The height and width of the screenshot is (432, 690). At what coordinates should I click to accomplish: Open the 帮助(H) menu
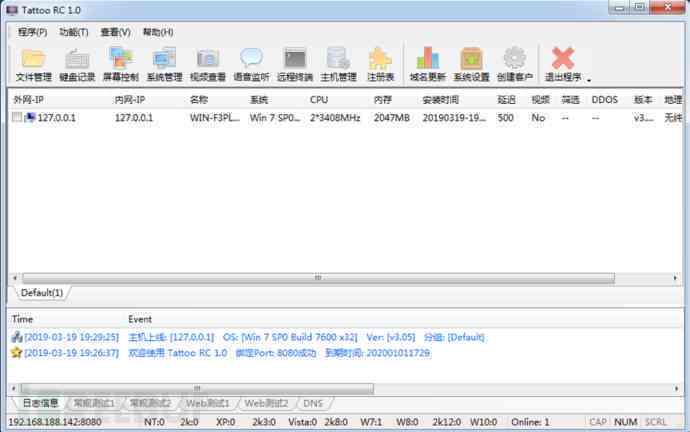pyautogui.click(x=158, y=32)
